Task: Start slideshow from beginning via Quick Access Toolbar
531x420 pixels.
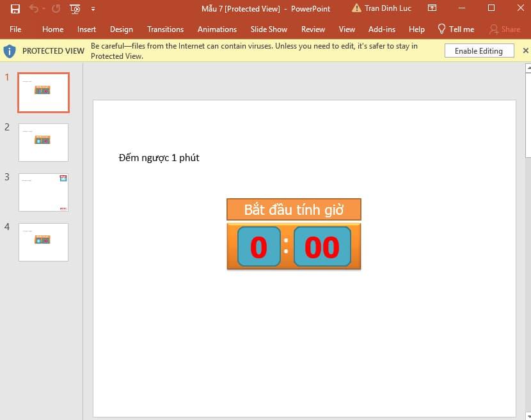Action: tap(74, 8)
